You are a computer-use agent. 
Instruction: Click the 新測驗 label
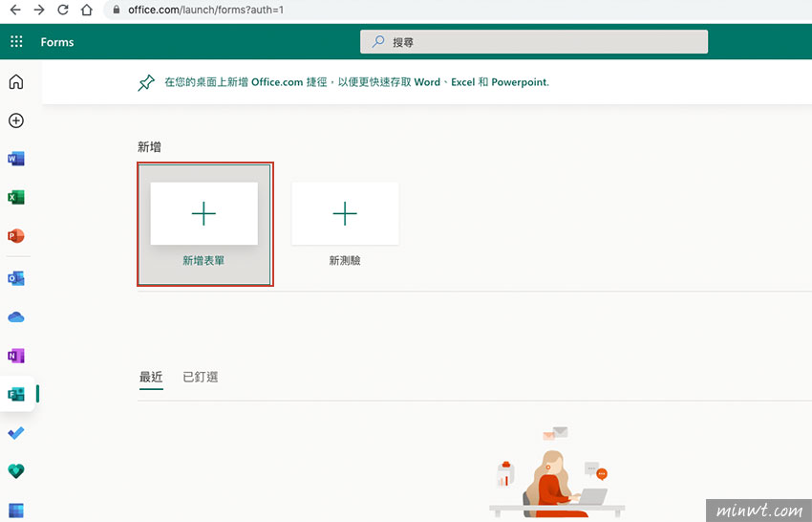point(345,261)
